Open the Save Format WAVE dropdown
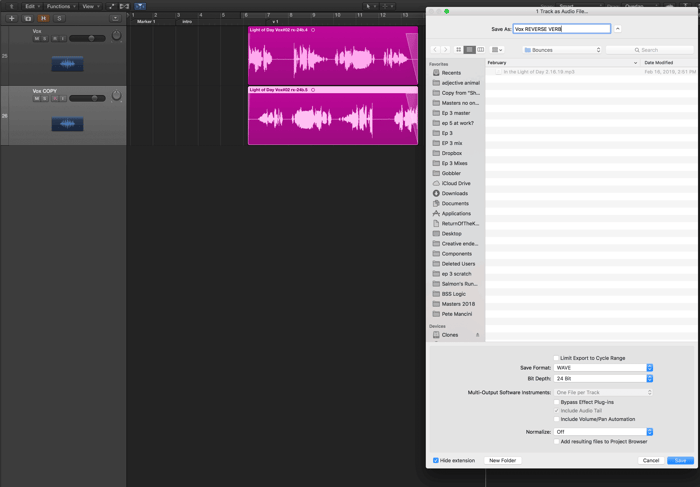Screen dimensions: 700x487 pos(603,368)
